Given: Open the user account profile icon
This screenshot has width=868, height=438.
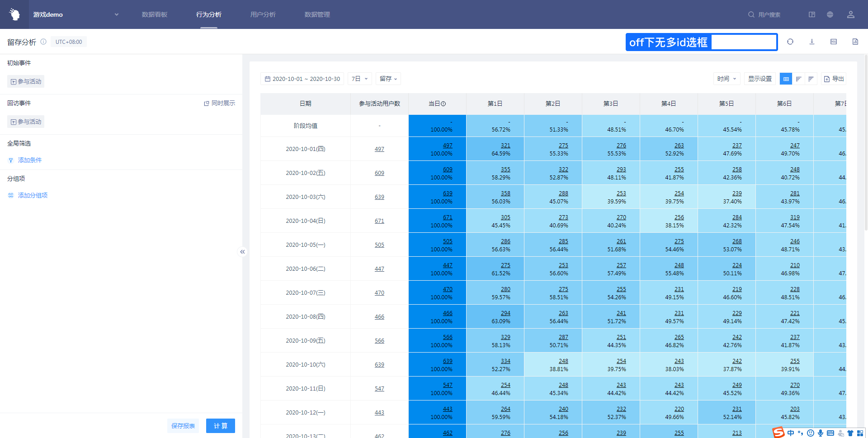Looking at the screenshot, I should tap(850, 14).
